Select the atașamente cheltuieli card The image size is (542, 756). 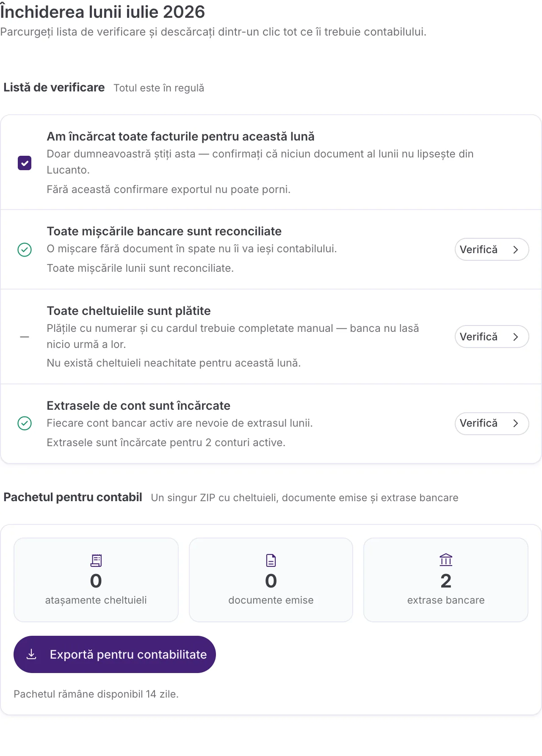click(96, 580)
